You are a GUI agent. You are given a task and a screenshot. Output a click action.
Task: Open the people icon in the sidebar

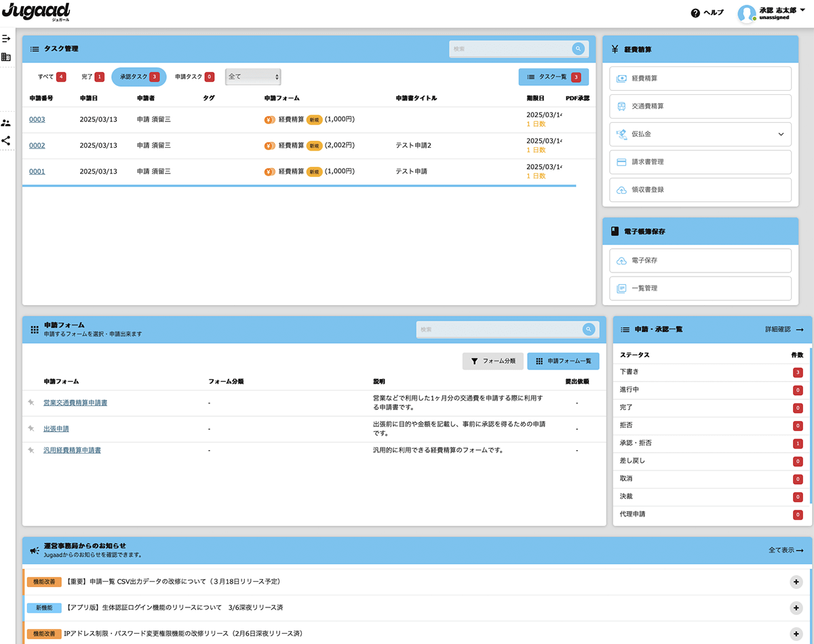(6, 123)
